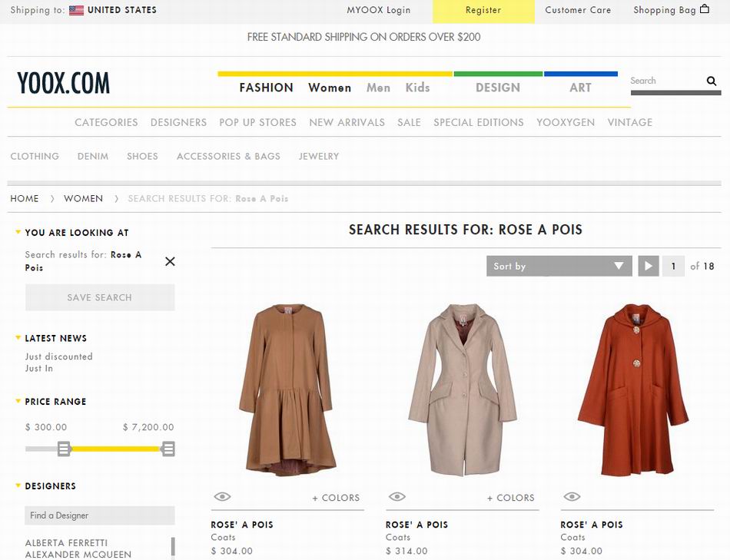Open New Arrivals menu
The width and height of the screenshot is (730, 560).
point(347,122)
